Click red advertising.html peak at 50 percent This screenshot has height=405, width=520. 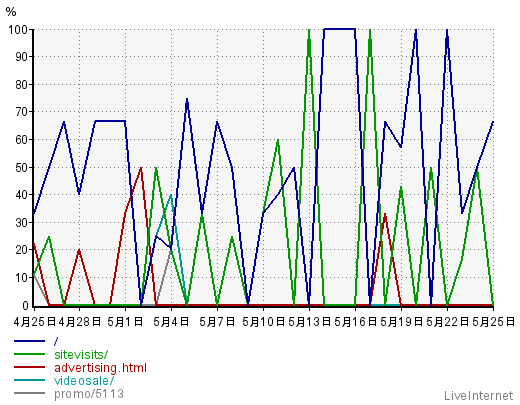pyautogui.click(x=141, y=168)
